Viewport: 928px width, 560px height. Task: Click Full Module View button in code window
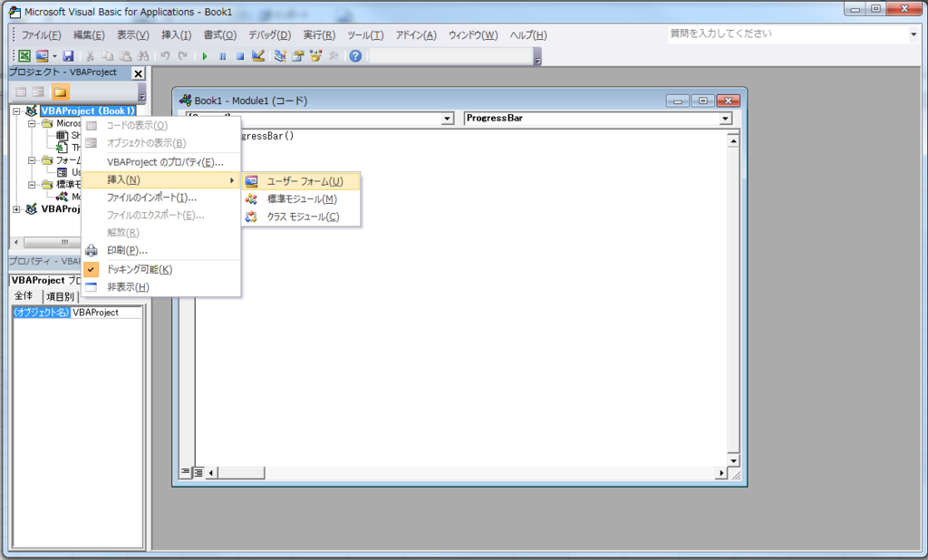coord(198,472)
